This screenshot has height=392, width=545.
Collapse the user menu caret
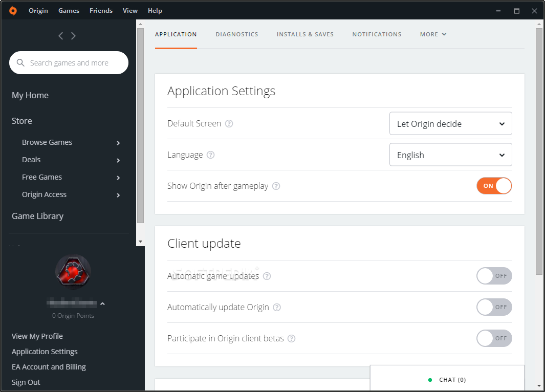[x=102, y=303]
